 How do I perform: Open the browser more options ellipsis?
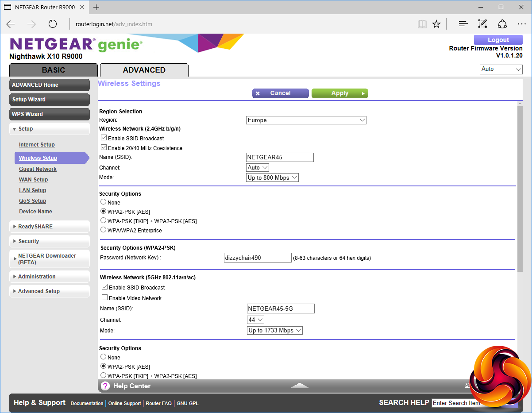[521, 24]
